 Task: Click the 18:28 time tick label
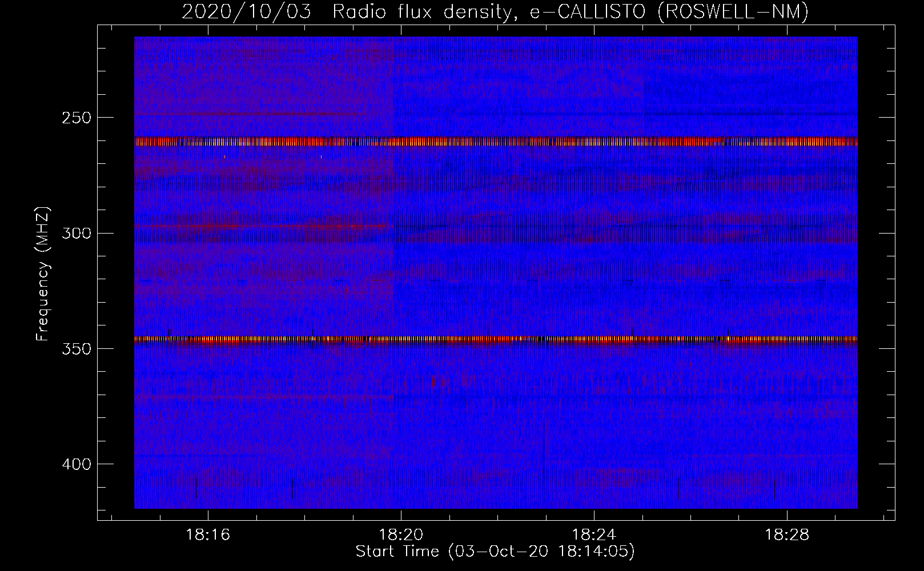(x=787, y=535)
